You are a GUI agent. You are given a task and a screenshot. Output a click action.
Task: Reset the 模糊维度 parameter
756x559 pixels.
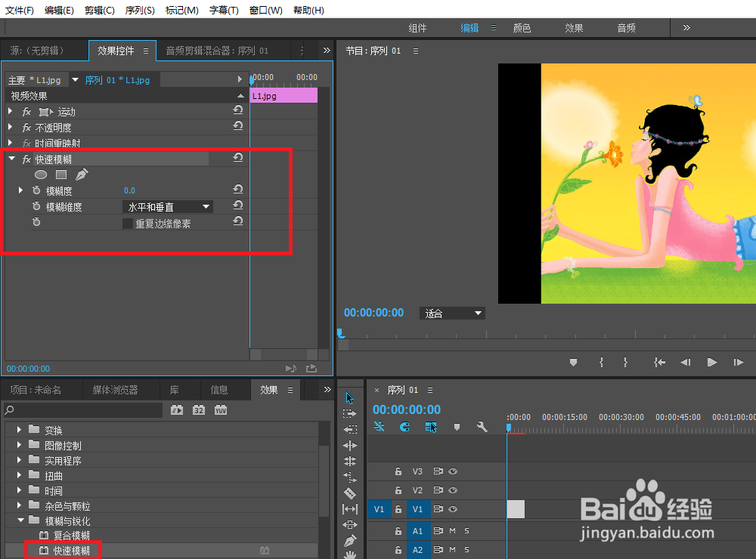coord(237,205)
